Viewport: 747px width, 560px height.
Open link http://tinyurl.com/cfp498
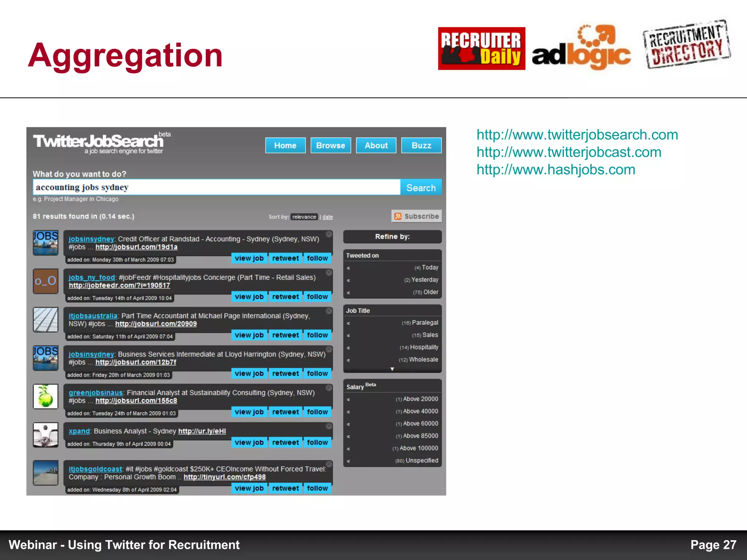click(224, 477)
